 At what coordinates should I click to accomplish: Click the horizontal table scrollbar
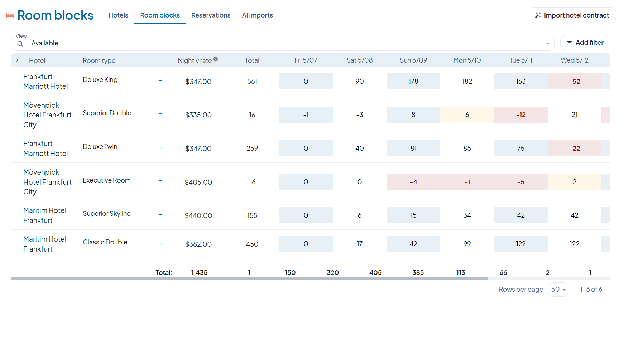(x=249, y=278)
